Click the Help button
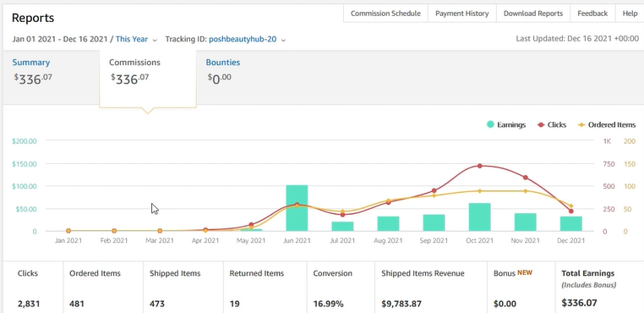 click(x=630, y=14)
